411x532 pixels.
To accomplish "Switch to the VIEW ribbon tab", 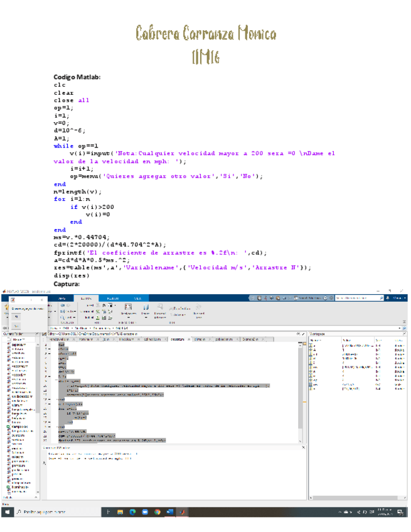I will click(x=137, y=298).
